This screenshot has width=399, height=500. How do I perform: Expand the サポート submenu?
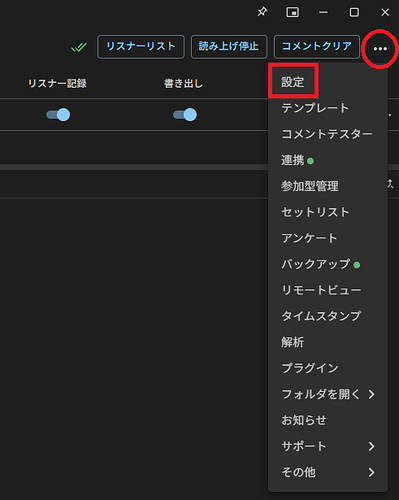coord(328,446)
